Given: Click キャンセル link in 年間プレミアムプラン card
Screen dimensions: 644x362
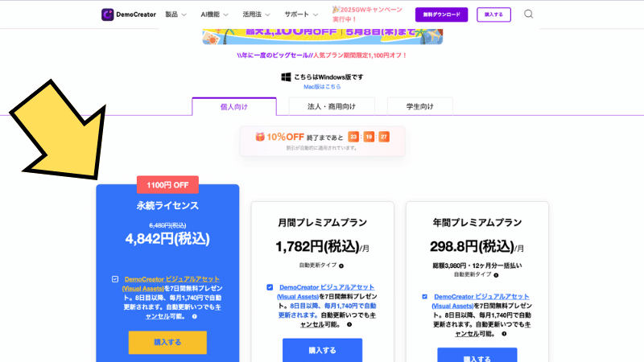Looking at the screenshot, I should (493, 329).
